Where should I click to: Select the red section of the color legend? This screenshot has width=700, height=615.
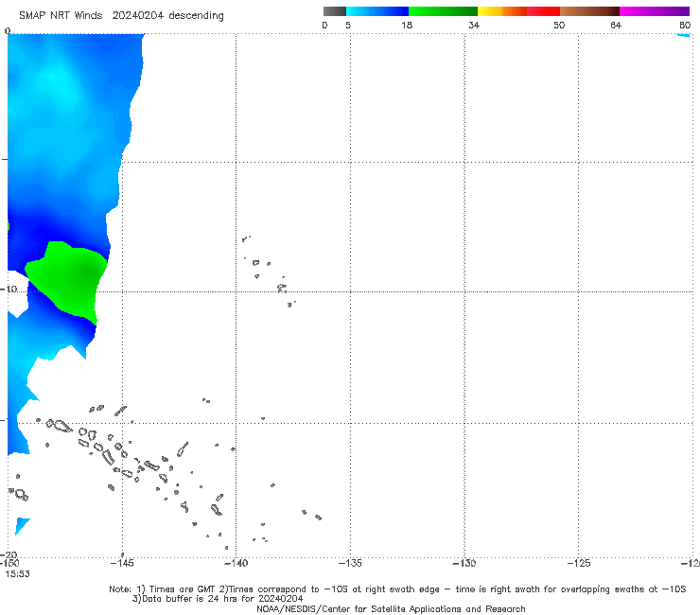(543, 11)
